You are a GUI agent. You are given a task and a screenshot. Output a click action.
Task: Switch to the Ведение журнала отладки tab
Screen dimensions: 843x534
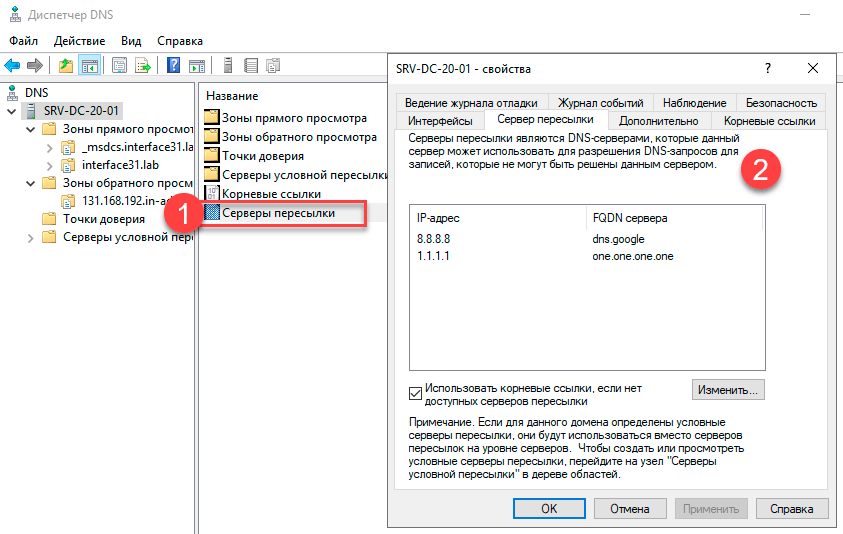[x=471, y=103]
